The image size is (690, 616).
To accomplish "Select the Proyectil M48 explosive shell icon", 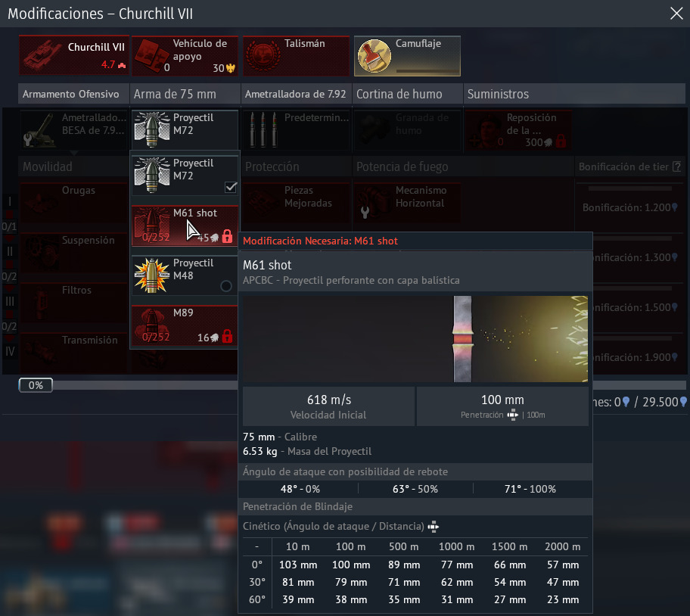I will (151, 275).
